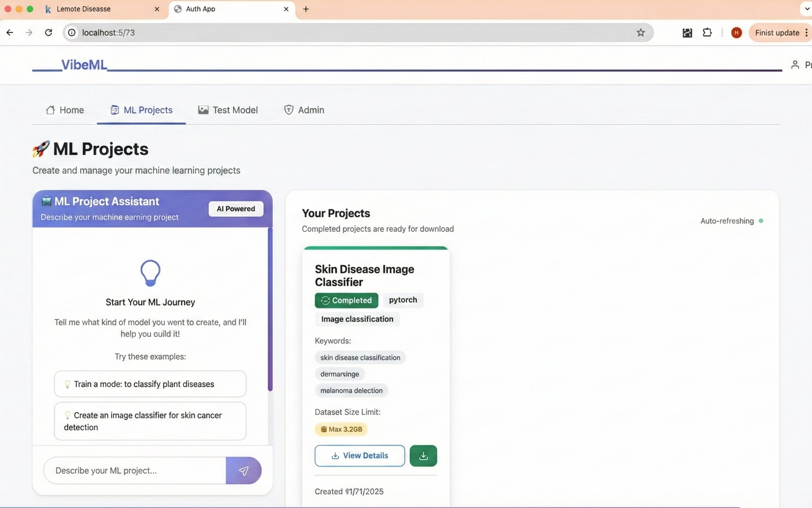Screen dimensions: 812x508
Task: Send message with paper plane icon
Action: pos(243,470)
